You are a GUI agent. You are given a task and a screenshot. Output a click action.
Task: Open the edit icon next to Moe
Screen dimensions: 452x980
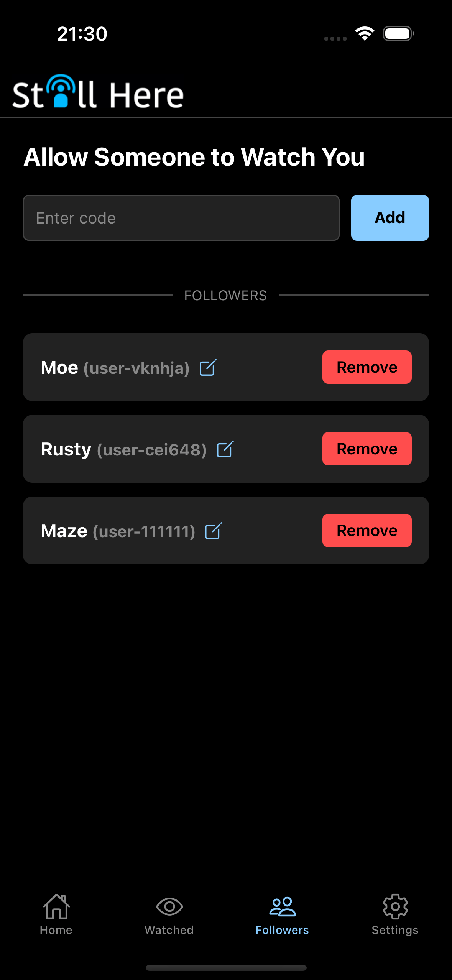(207, 367)
